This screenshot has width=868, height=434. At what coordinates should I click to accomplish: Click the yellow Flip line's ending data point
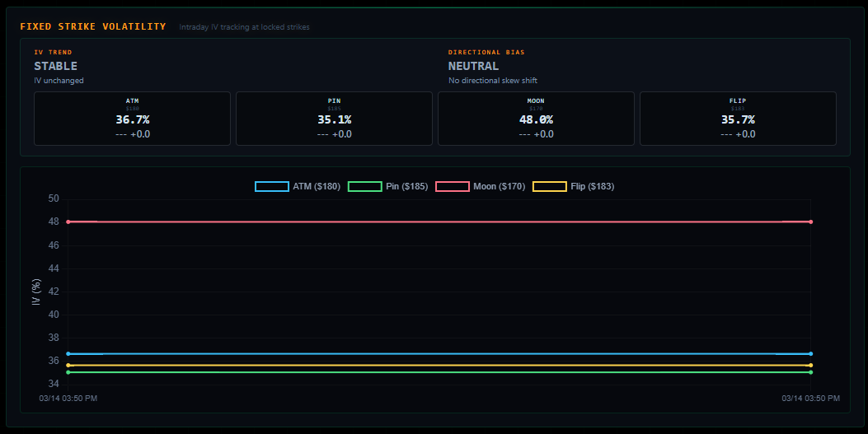(810, 366)
